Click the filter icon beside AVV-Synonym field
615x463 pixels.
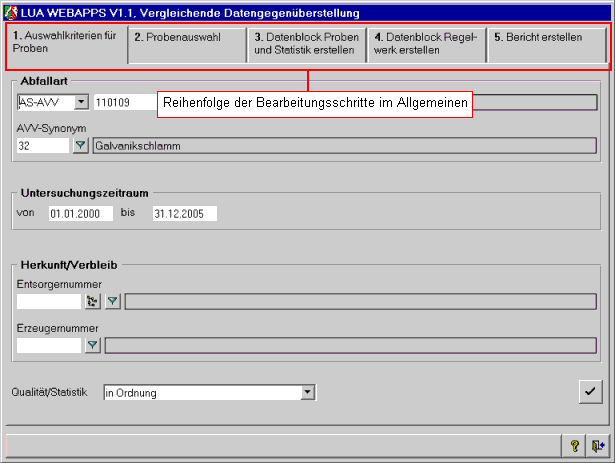81,146
